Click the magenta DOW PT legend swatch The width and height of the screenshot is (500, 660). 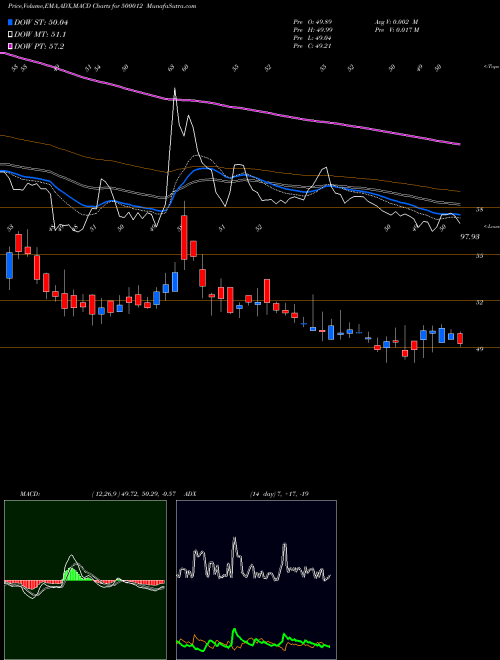pyautogui.click(x=10, y=46)
